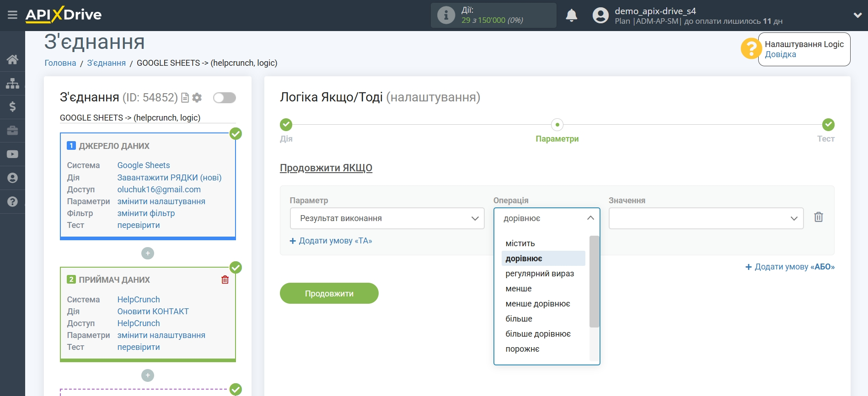Open the empty Значення dropdown

point(706,218)
